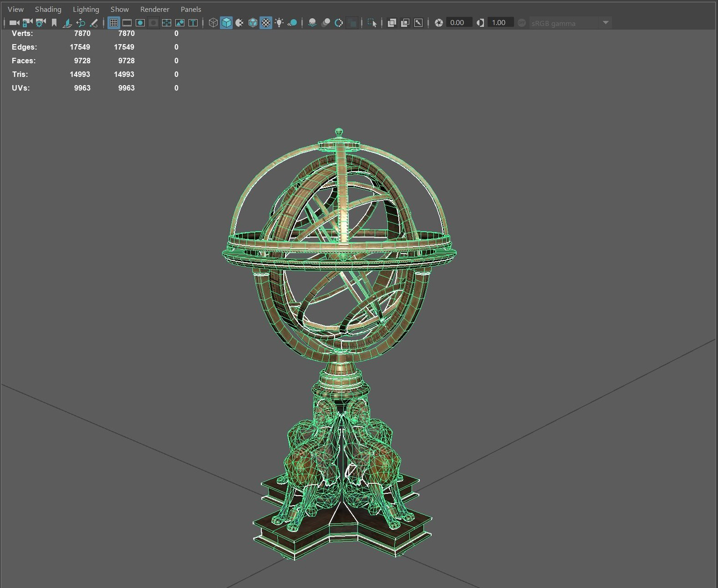Screen dimensions: 718x588
Task: Click the Bookmarks icon
Action: [x=54, y=23]
